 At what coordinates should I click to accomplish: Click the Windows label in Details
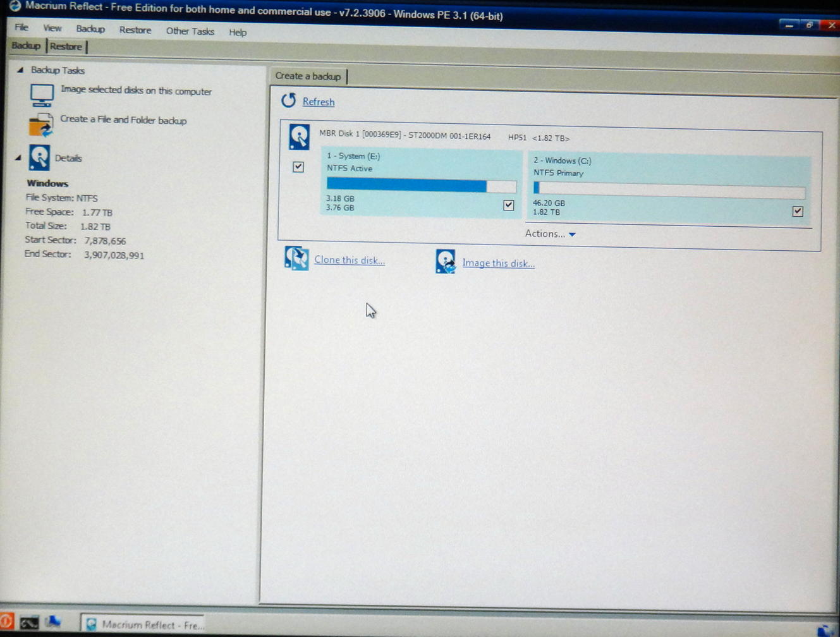coord(47,183)
